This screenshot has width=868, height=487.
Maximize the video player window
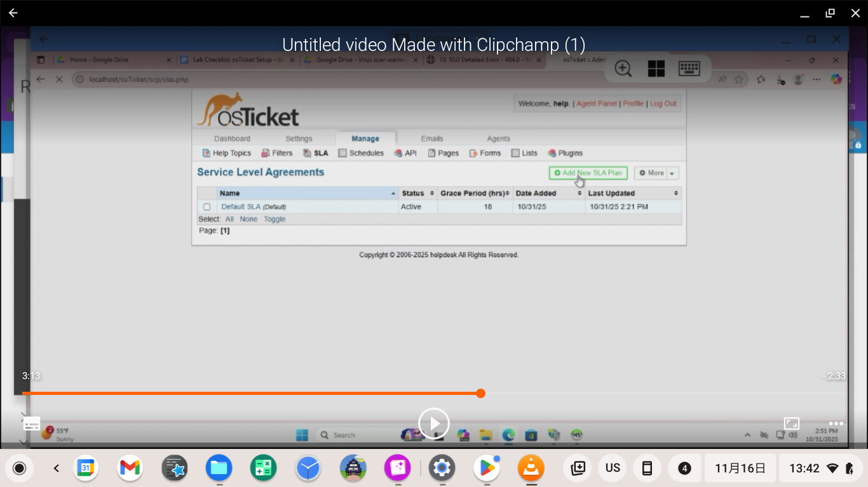pyautogui.click(x=830, y=13)
